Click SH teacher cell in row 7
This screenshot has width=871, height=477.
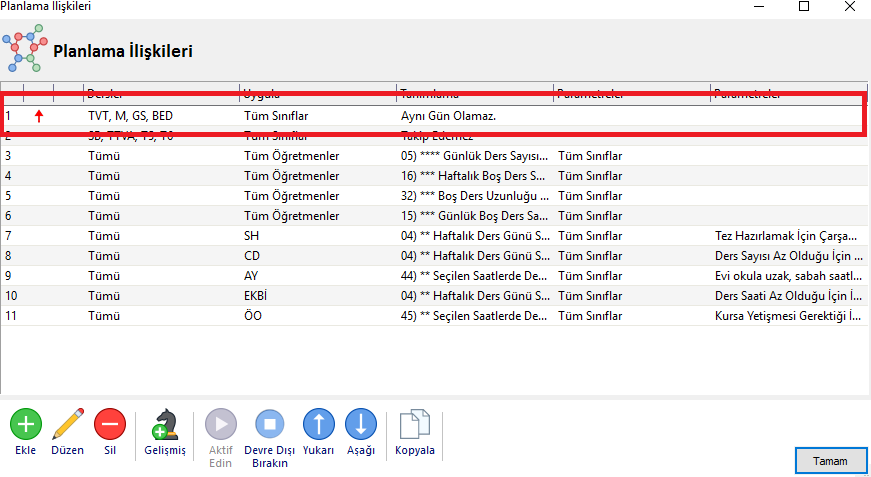click(x=251, y=236)
